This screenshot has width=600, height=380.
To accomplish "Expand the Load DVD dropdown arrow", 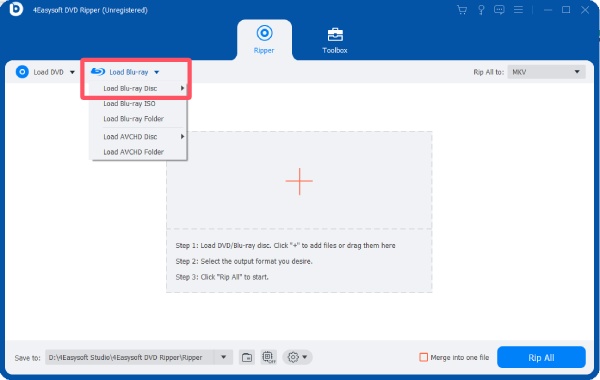I will [x=72, y=72].
